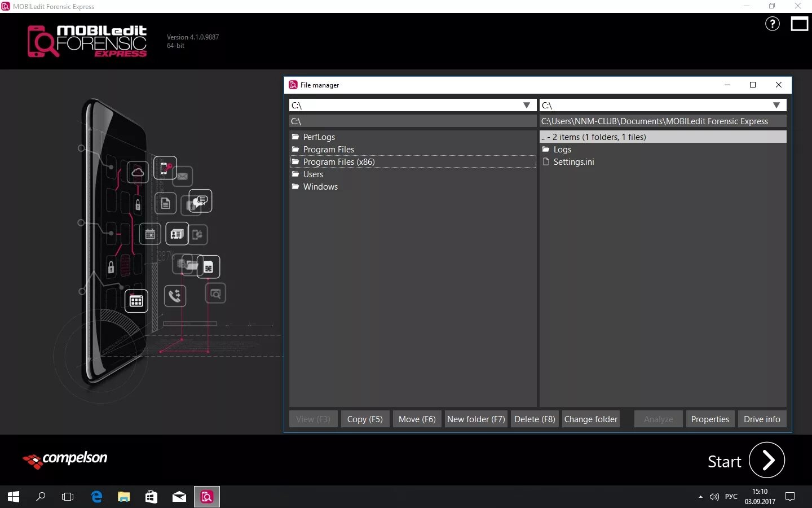Screen dimensions: 812x508
Task: Click the Compelson logo
Action: tap(65, 459)
